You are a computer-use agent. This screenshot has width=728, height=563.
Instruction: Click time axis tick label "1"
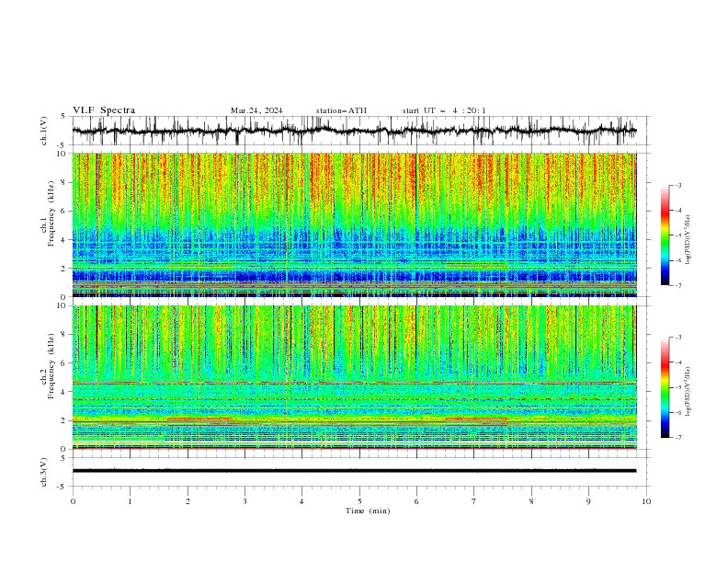[x=130, y=501]
